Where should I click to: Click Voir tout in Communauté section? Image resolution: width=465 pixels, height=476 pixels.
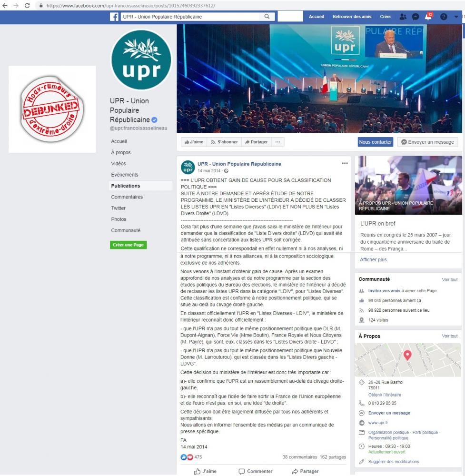pyautogui.click(x=449, y=279)
